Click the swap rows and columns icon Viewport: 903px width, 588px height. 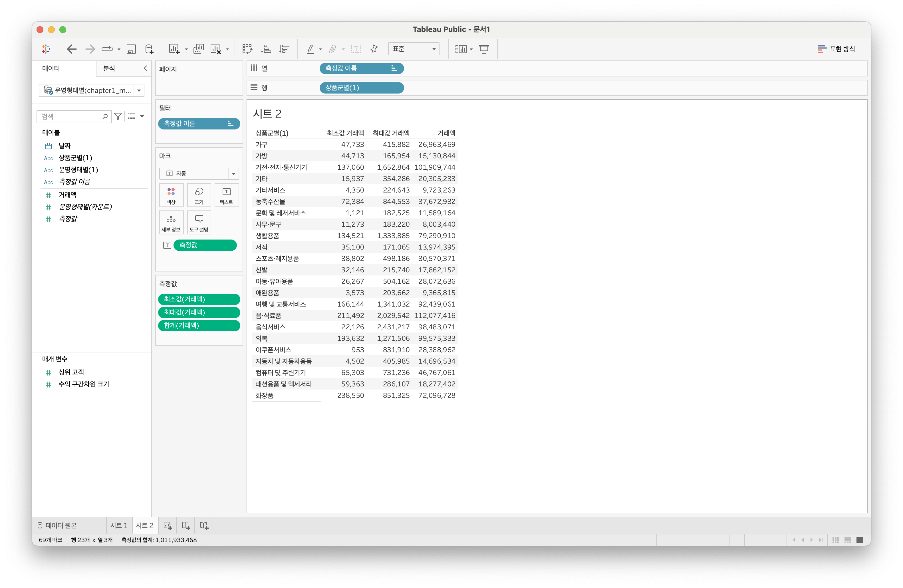tap(247, 49)
